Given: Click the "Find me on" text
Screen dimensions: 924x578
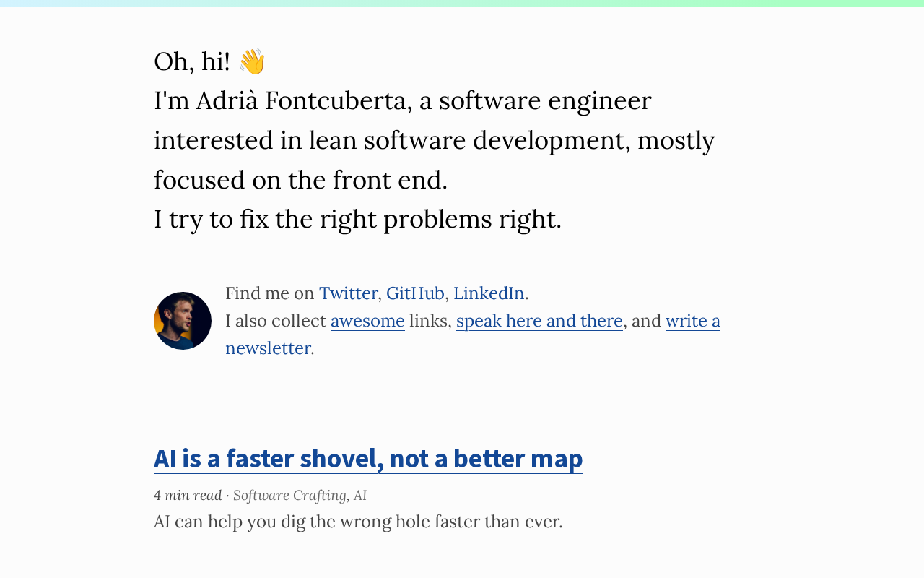Looking at the screenshot, I should pos(270,293).
